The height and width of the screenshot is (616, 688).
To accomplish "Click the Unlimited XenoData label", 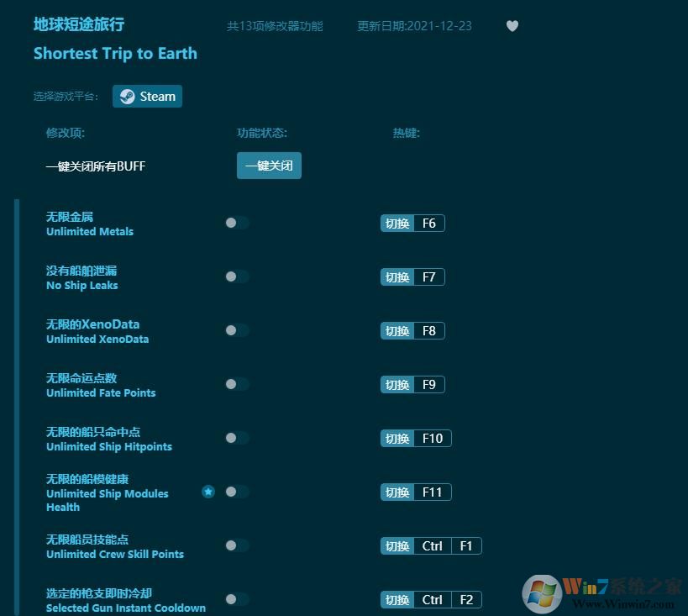I will click(97, 340).
